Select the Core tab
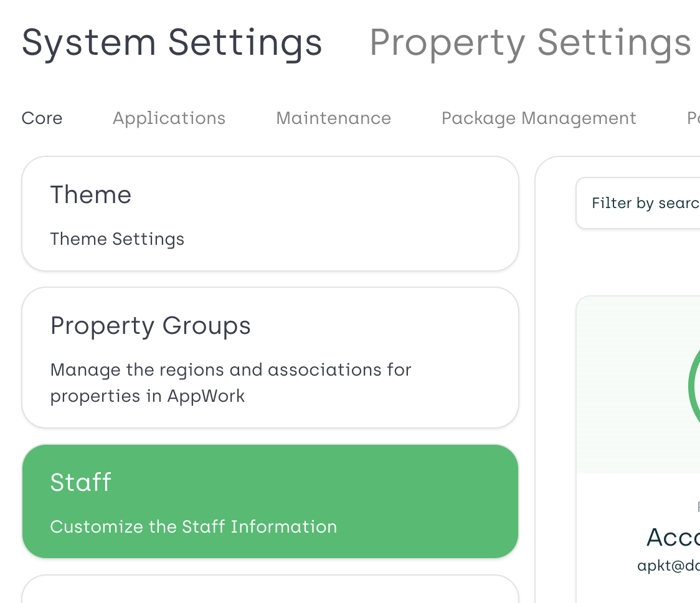Screen dimensions: 700x603 [x=41, y=118]
